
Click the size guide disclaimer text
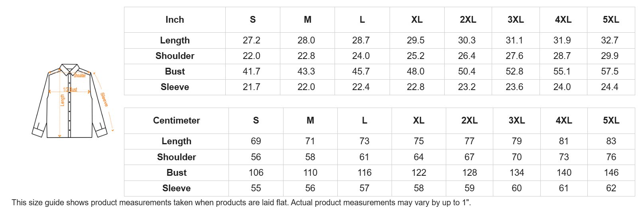coord(241,202)
